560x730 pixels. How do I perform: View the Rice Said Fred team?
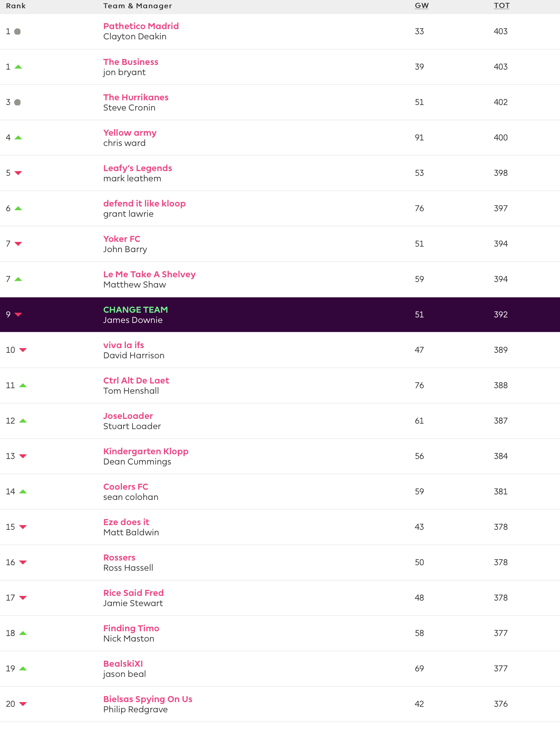[x=133, y=593]
